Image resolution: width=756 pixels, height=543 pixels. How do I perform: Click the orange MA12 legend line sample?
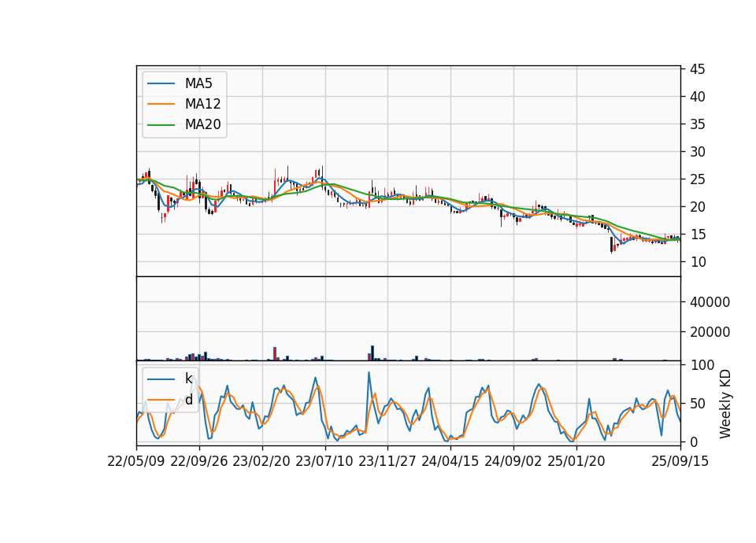pos(161,104)
